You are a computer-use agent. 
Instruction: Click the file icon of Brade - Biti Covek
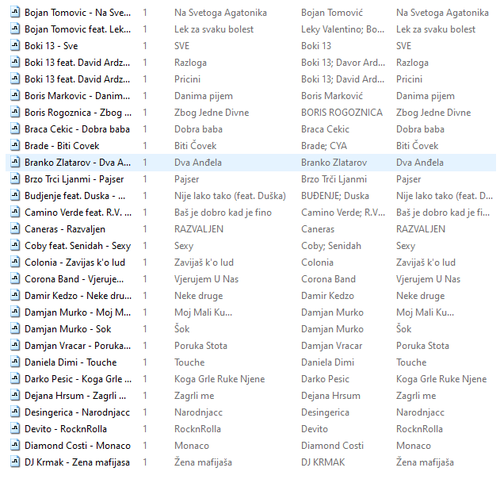coord(15,146)
